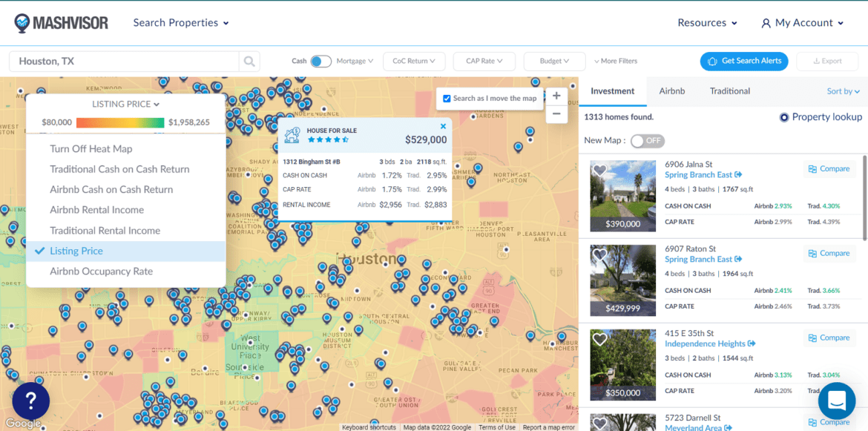The height and width of the screenshot is (431, 868).
Task: Open the LISTING PRICE legend dropdown
Action: 125,103
